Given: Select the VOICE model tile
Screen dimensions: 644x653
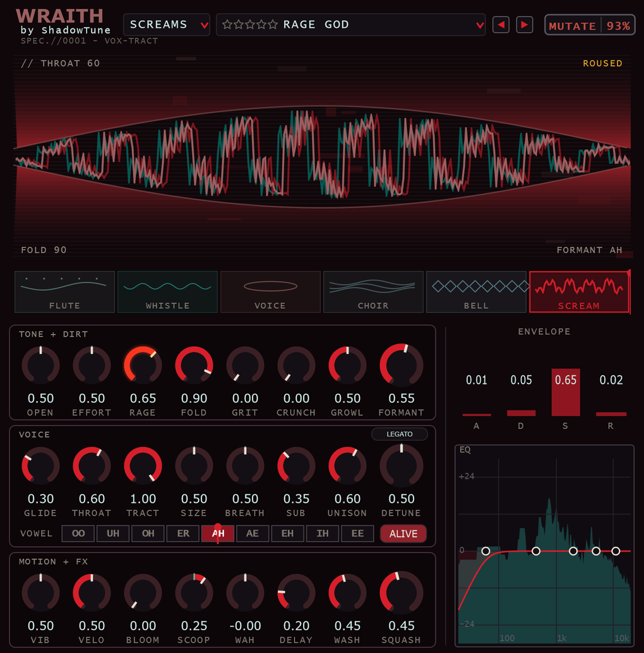Looking at the screenshot, I should [270, 292].
